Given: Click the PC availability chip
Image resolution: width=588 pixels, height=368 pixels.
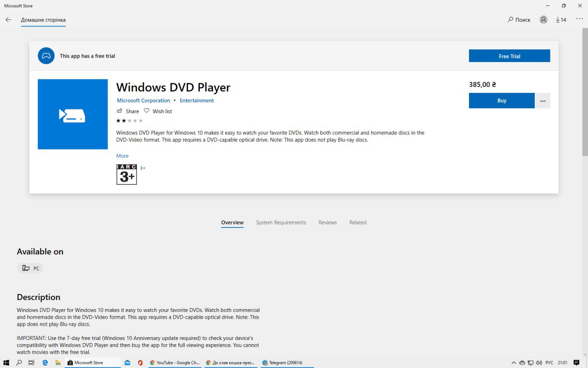Looking at the screenshot, I should click(x=30, y=268).
